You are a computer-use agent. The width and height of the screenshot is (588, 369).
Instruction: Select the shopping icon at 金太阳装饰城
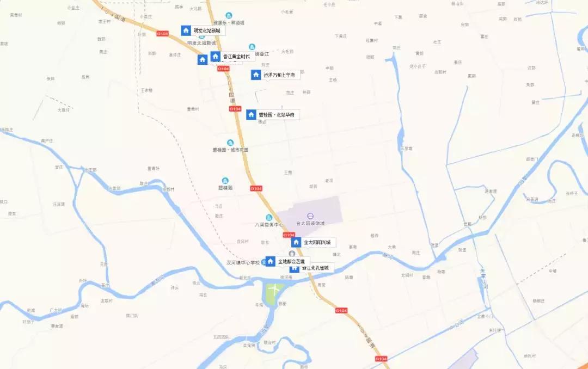(x=310, y=216)
